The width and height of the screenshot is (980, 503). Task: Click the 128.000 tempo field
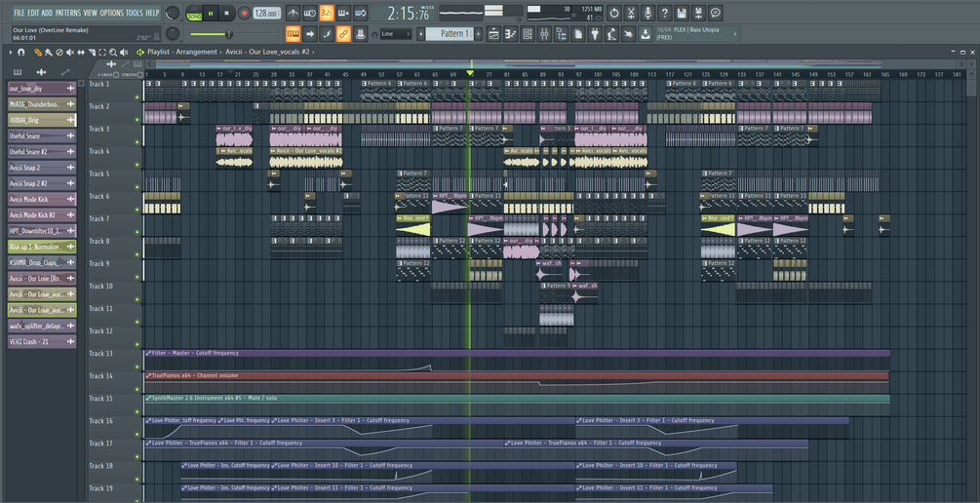[267, 13]
